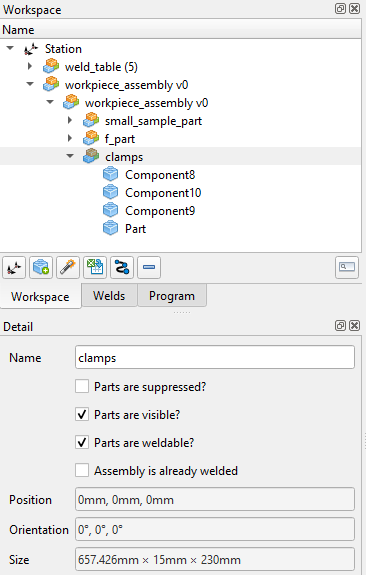This screenshot has width=366, height=575.
Task: Select the Component10 label
Action: [163, 193]
